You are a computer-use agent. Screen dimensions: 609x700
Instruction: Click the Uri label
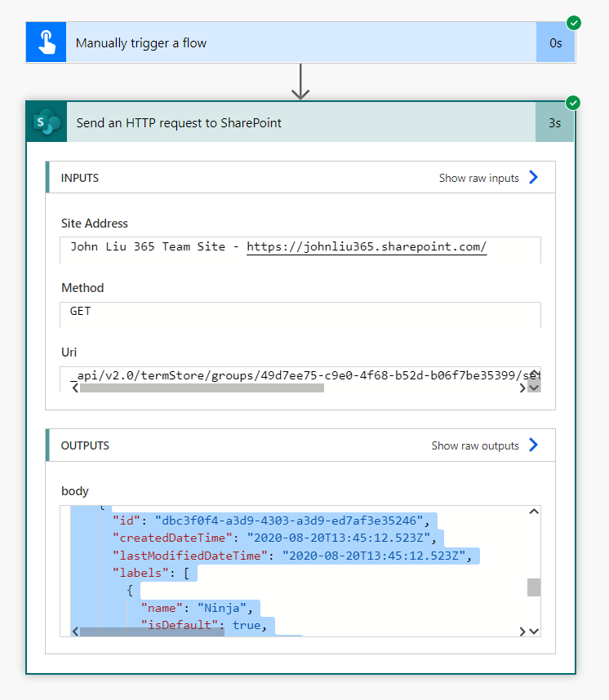pos(69,352)
